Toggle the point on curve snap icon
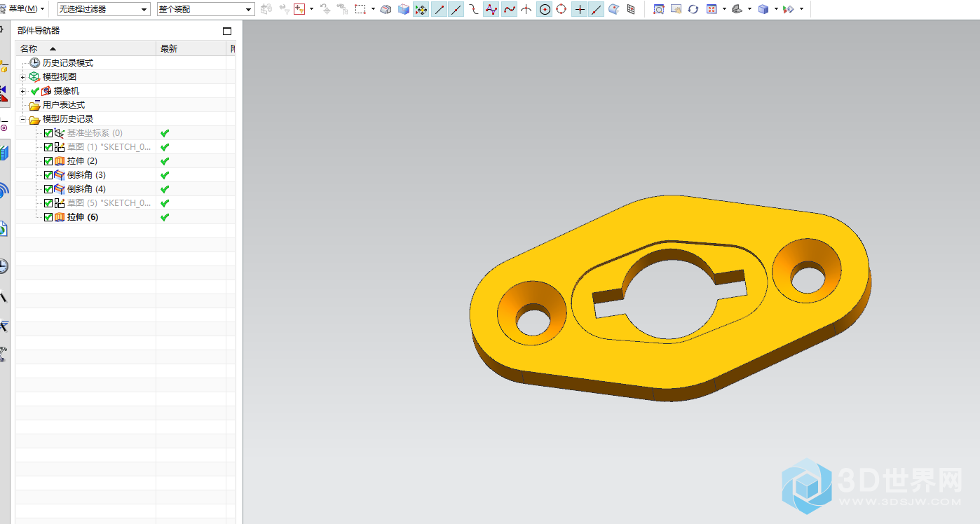980x524 pixels. click(x=597, y=10)
